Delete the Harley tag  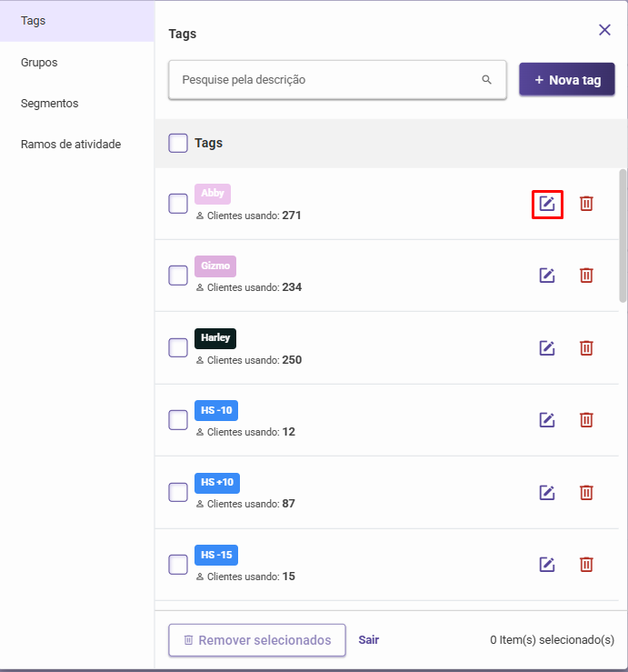pos(586,347)
